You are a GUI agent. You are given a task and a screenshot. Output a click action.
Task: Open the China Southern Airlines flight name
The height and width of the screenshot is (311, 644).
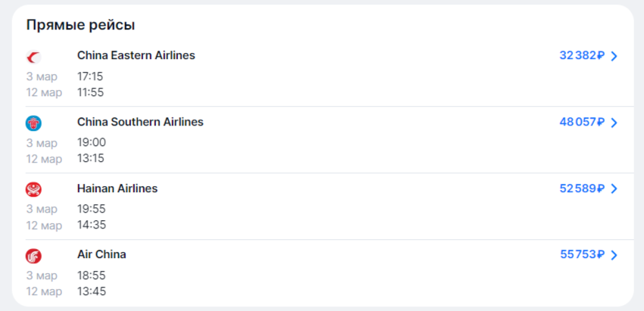click(140, 122)
